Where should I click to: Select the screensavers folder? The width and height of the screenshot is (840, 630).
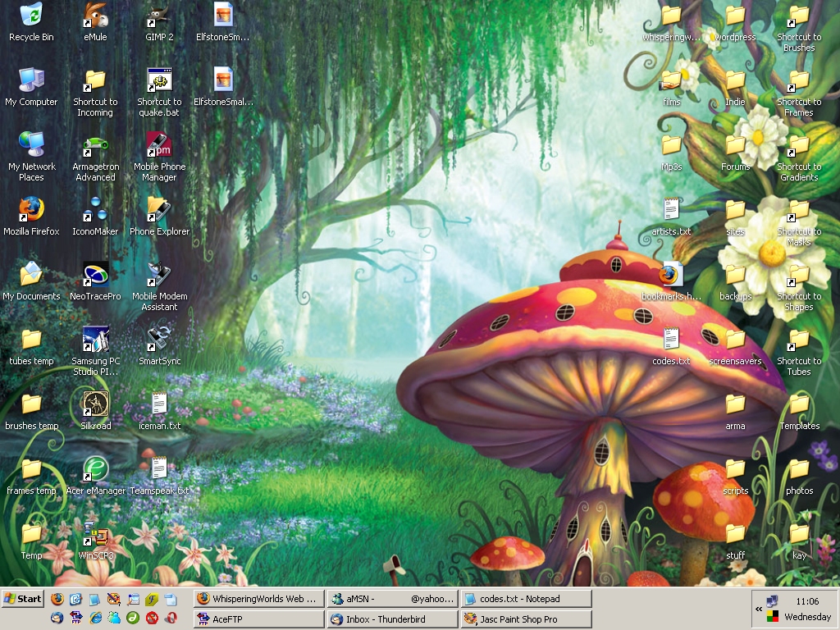click(735, 346)
